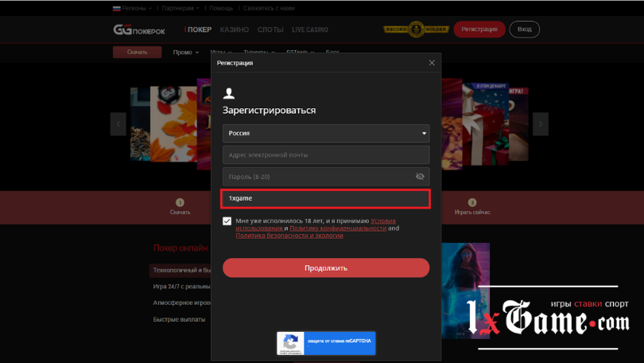
Task: Open the country dropdown showing Россия
Action: click(x=326, y=133)
